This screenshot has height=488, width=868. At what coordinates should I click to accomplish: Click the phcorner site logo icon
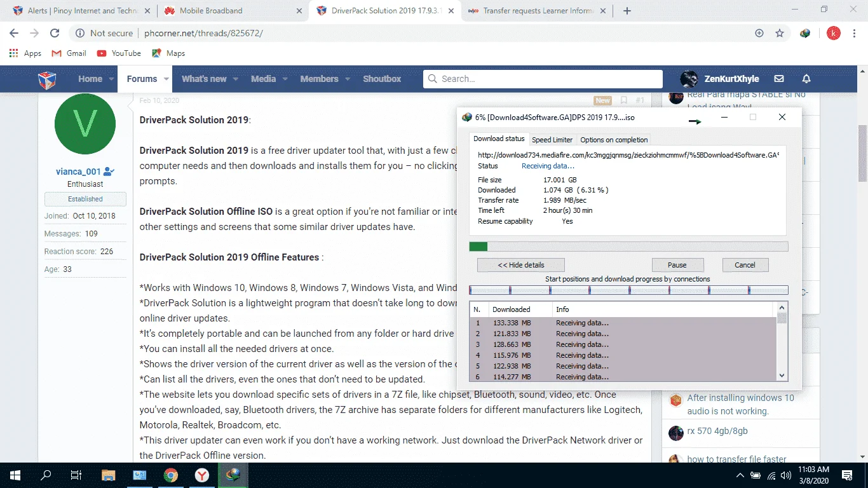[x=48, y=79]
